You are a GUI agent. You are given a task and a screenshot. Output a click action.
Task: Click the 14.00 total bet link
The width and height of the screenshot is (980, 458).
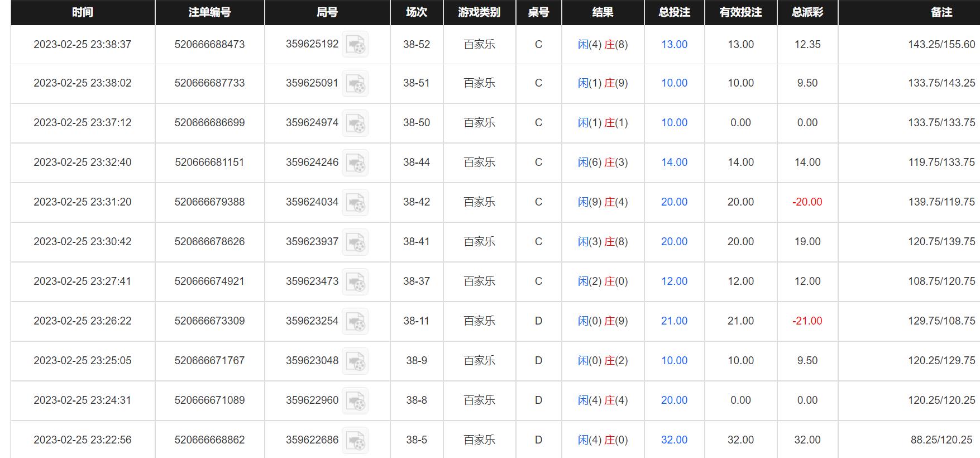tap(674, 162)
